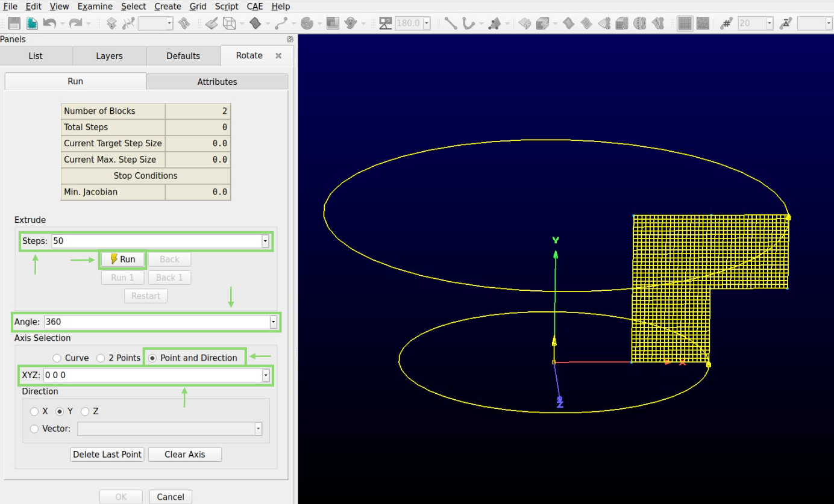Switch to the Layers panel tab
Image resolution: width=834 pixels, height=504 pixels.
(x=109, y=56)
